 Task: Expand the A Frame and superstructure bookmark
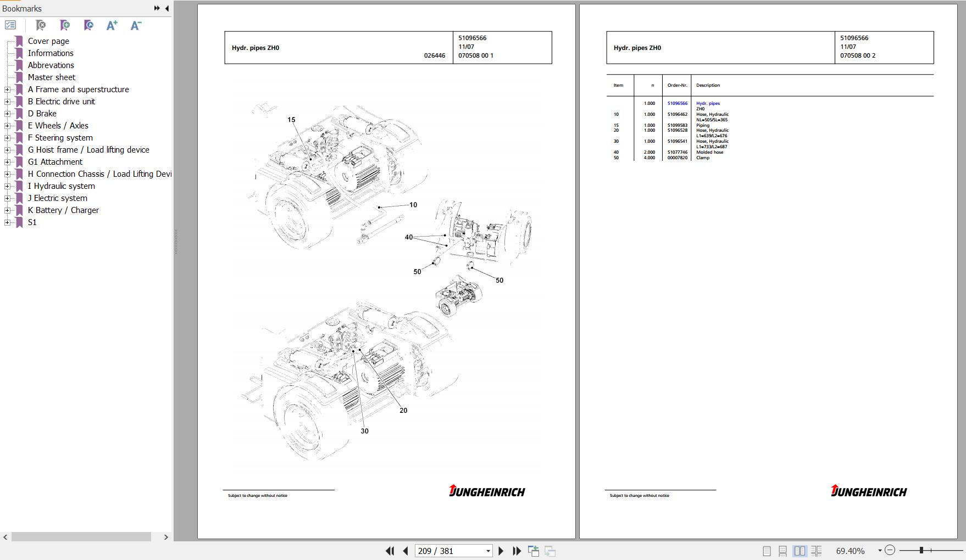[7, 89]
